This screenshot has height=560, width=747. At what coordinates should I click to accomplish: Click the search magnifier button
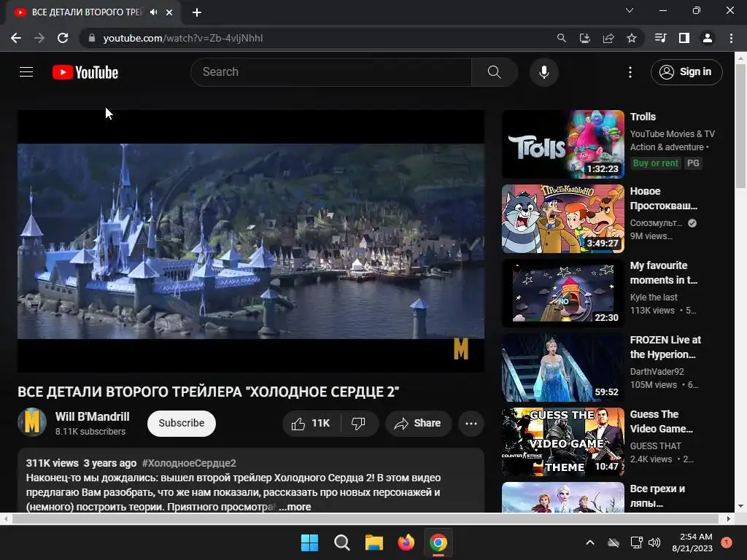point(495,72)
